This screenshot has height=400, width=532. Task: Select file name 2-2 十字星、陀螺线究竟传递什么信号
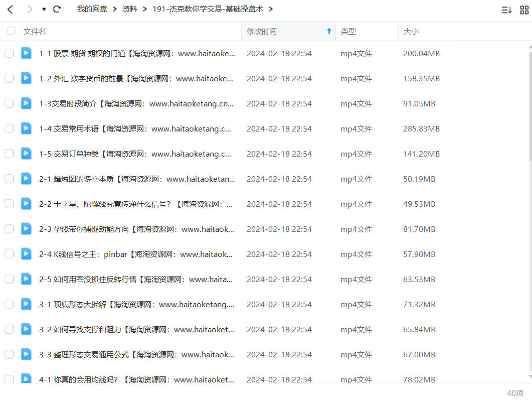coord(136,204)
